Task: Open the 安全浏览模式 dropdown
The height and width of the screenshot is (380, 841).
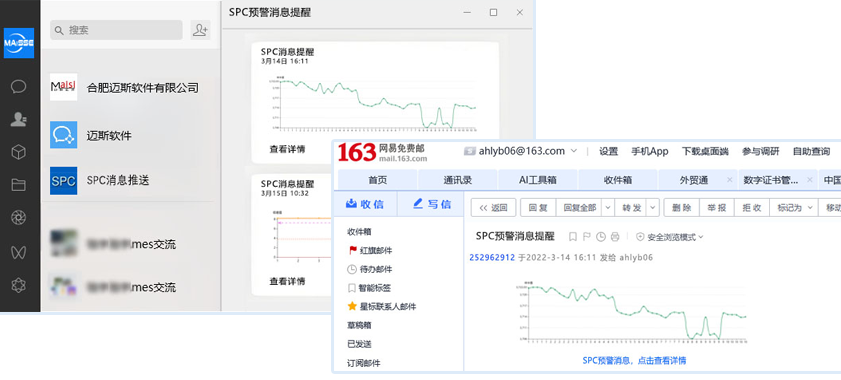Action: 669,237
